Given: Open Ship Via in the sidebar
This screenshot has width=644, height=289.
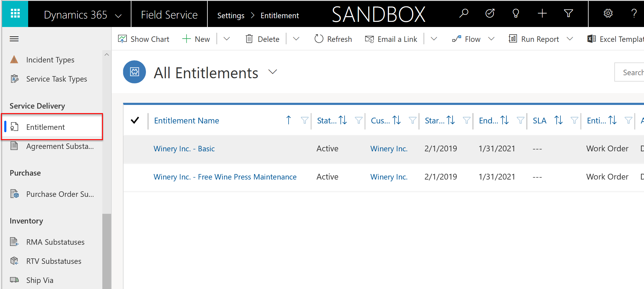Looking at the screenshot, I should (x=40, y=280).
